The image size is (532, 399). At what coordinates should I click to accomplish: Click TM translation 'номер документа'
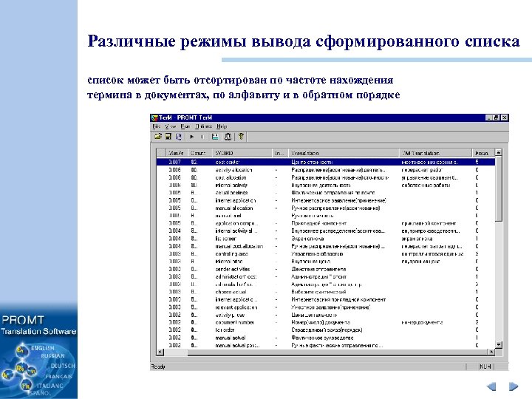[422, 322]
